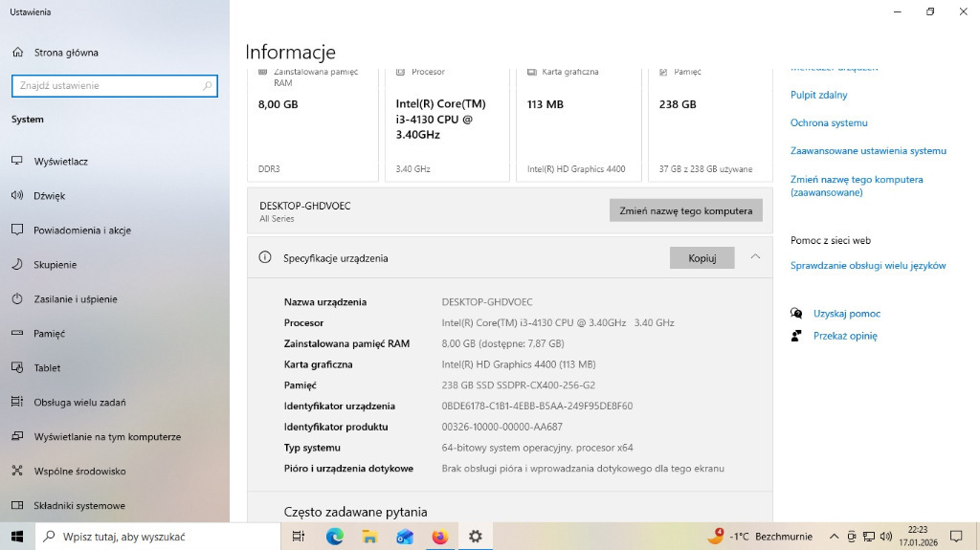Click the value 238 GB SSD SSDPR-CX400-256-G2

[x=518, y=385]
